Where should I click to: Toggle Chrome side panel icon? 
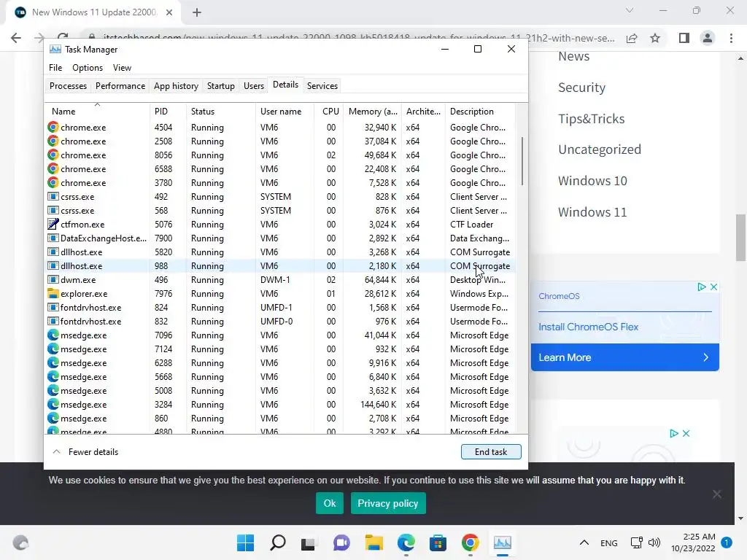(684, 38)
